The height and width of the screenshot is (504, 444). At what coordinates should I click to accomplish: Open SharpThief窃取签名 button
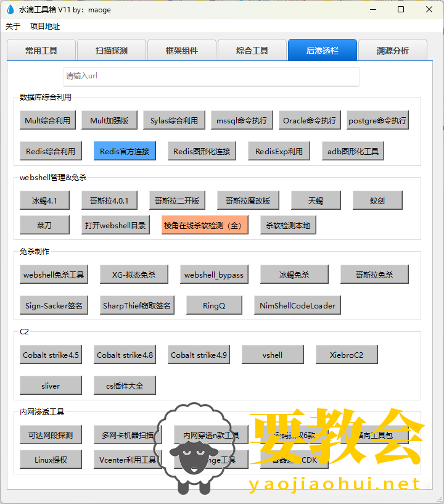137,305
